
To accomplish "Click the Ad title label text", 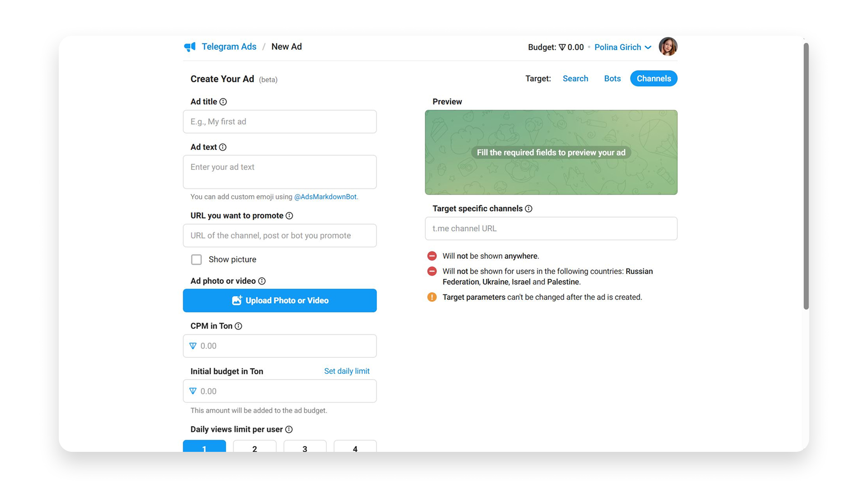I will tap(203, 102).
